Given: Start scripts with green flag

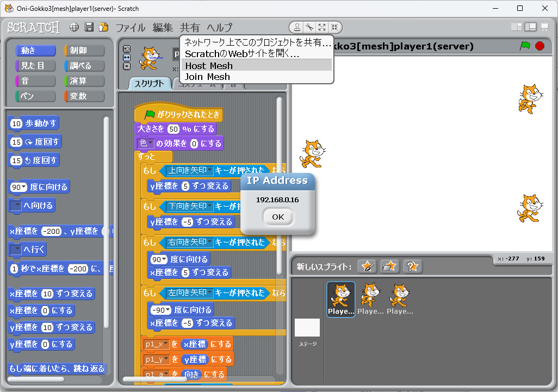Looking at the screenshot, I should pyautogui.click(x=525, y=46).
